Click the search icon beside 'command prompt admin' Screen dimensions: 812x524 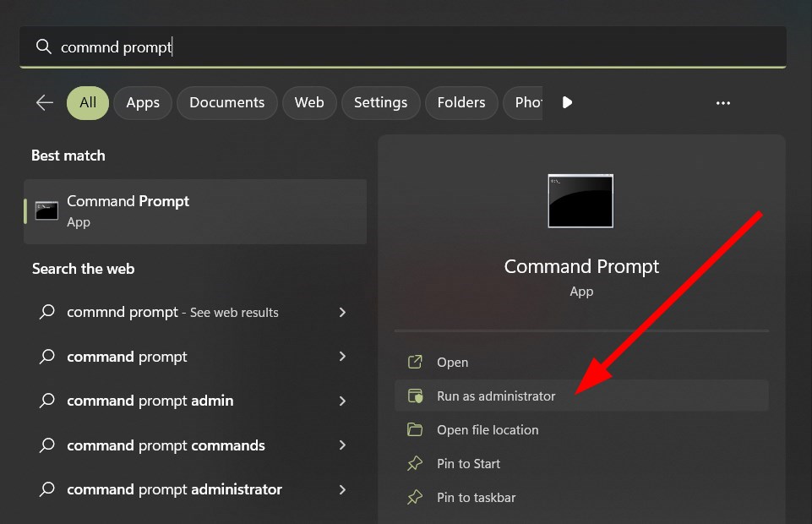pyautogui.click(x=47, y=401)
